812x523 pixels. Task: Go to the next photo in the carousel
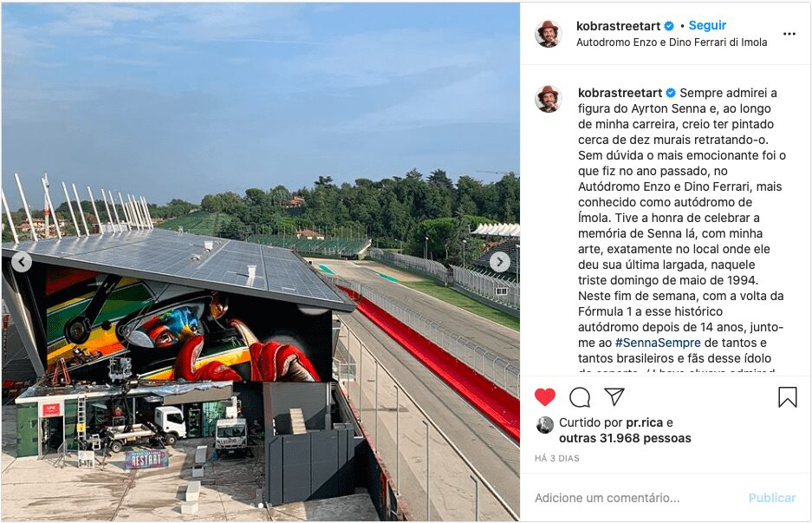(500, 262)
